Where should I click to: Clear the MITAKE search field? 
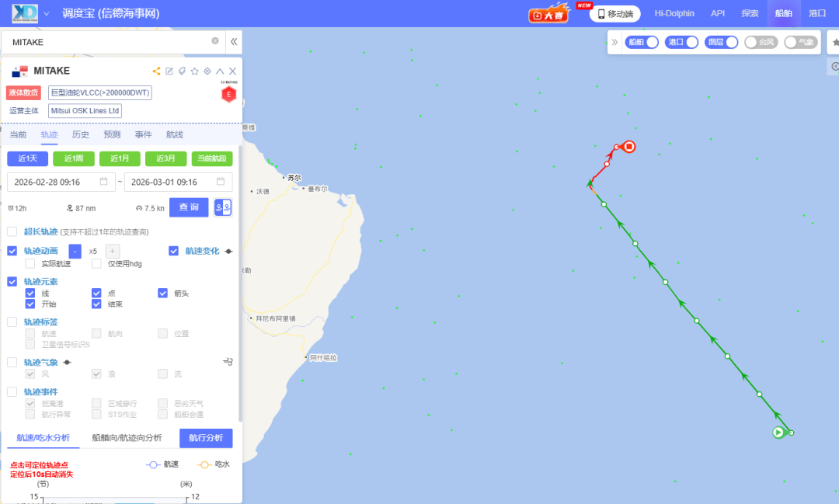click(215, 40)
